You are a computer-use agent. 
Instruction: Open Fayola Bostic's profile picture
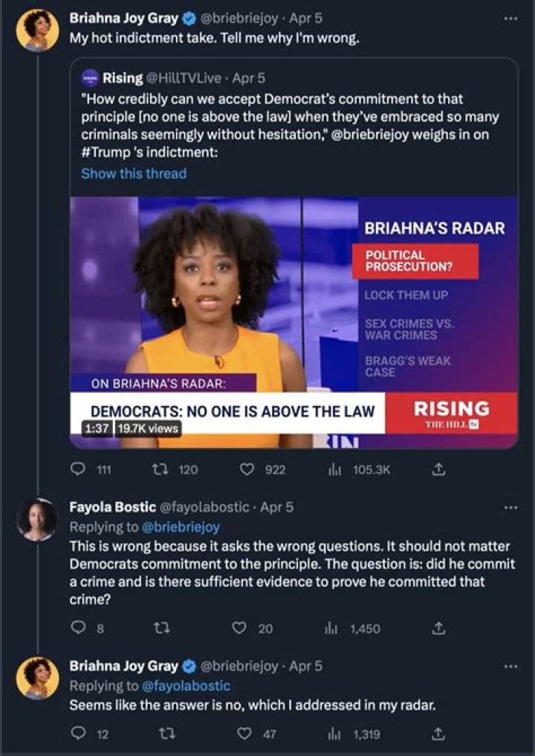click(x=37, y=519)
